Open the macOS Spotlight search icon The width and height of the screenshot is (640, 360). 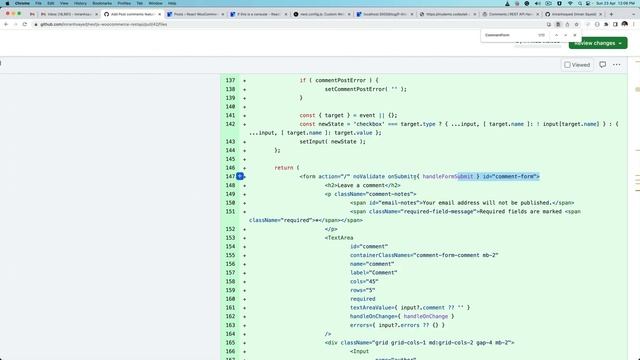pyautogui.click(x=580, y=3)
